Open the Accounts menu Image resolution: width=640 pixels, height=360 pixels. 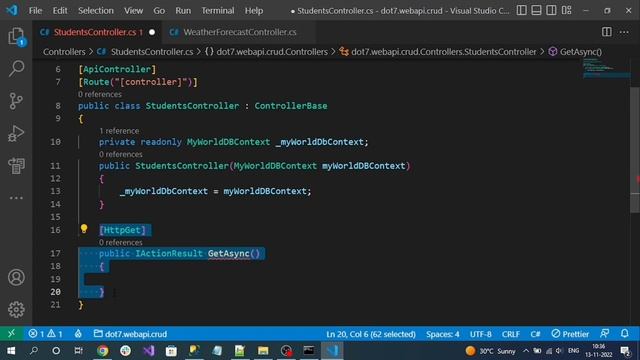(16, 278)
